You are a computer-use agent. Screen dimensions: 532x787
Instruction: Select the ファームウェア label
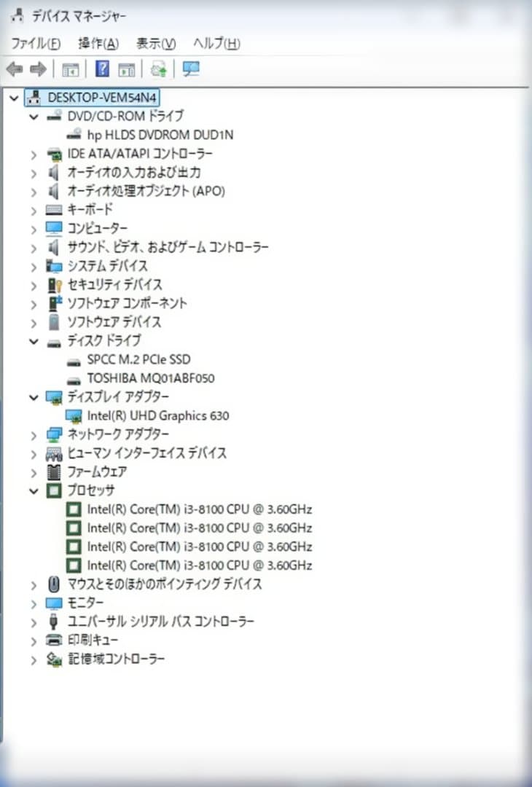pyautogui.click(x=97, y=471)
